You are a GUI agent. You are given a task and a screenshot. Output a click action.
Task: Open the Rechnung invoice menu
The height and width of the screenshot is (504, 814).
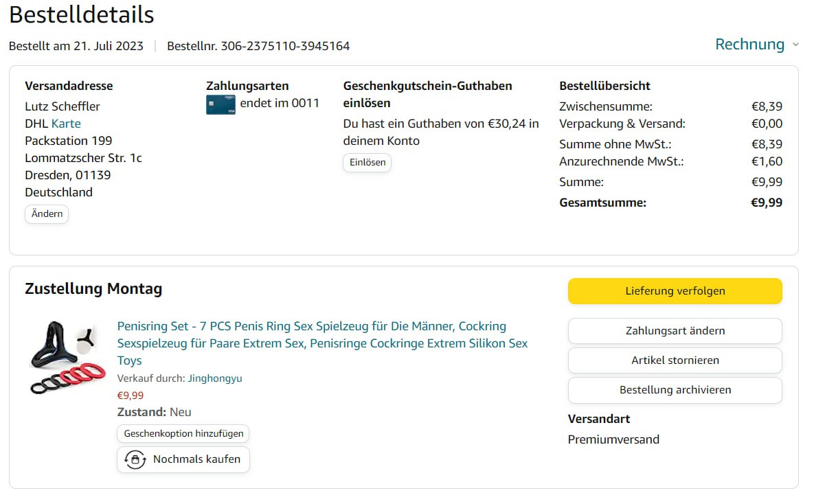(749, 45)
